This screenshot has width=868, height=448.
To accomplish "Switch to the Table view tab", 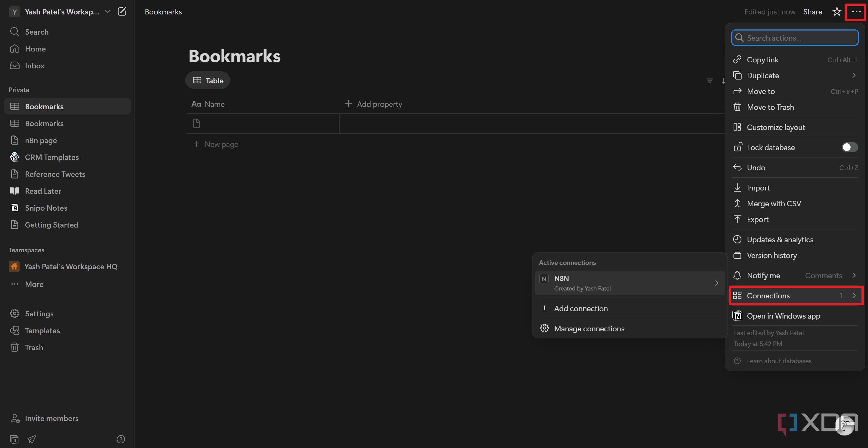I will coord(207,80).
